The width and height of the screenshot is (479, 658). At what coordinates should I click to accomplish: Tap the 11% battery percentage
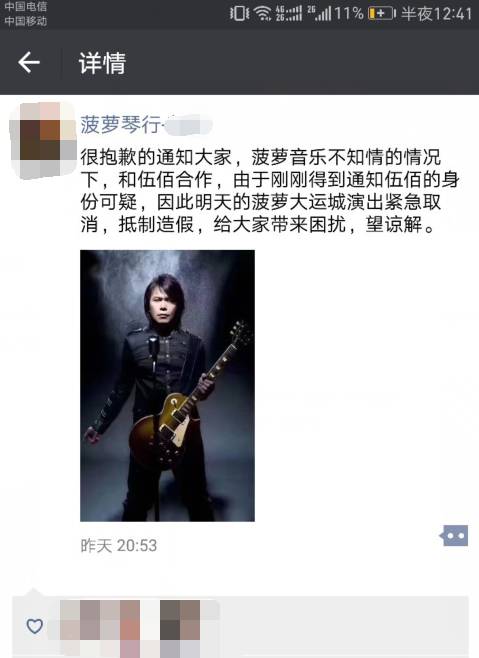click(x=349, y=13)
